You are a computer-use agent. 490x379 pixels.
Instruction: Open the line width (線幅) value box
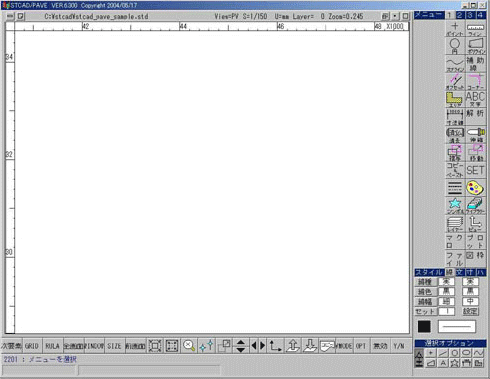(446, 302)
